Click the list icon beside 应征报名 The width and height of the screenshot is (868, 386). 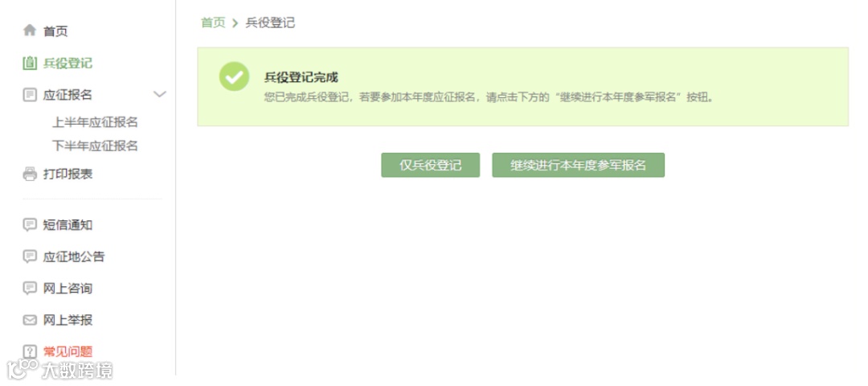click(x=30, y=95)
